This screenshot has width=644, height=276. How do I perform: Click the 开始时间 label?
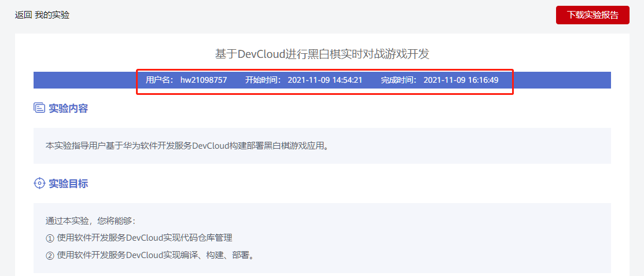[263, 80]
